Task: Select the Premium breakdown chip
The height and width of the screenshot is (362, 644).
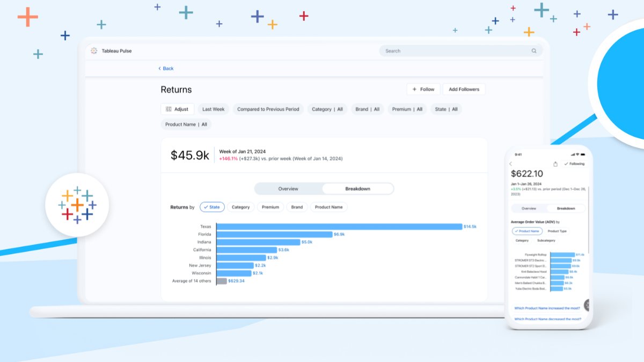Action: (x=270, y=207)
